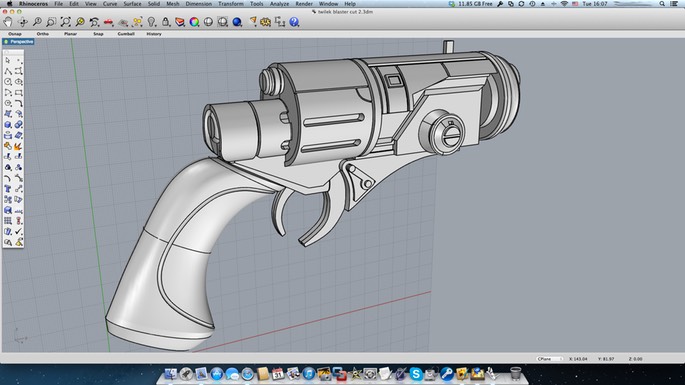
Task: Click the red car Set View icon
Action: 108,22
